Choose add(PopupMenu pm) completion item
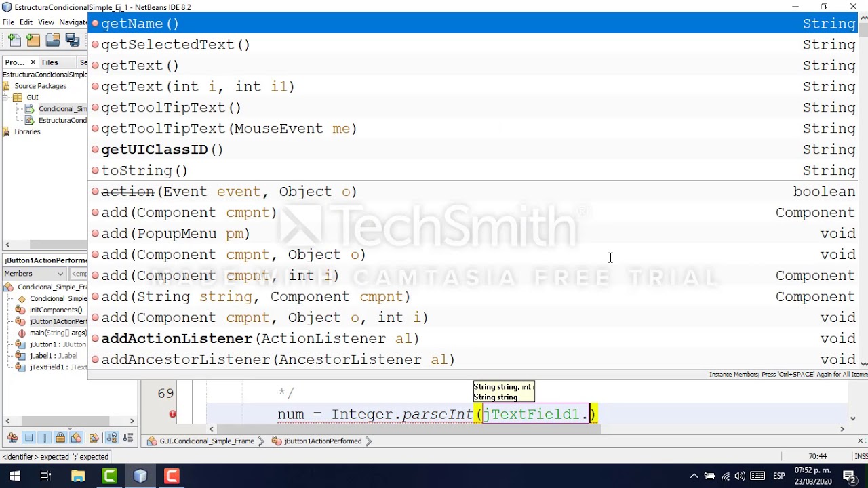 (x=473, y=234)
